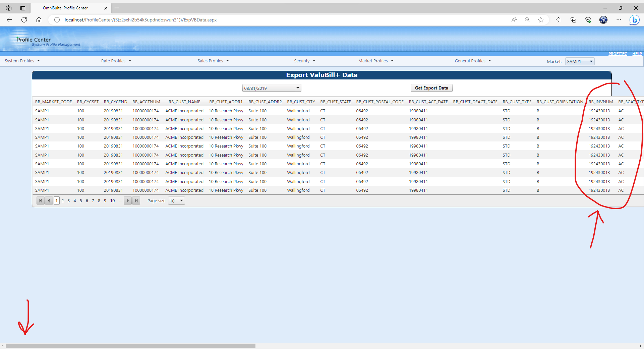
Task: Select page 5 in the pager
Action: coord(81,201)
